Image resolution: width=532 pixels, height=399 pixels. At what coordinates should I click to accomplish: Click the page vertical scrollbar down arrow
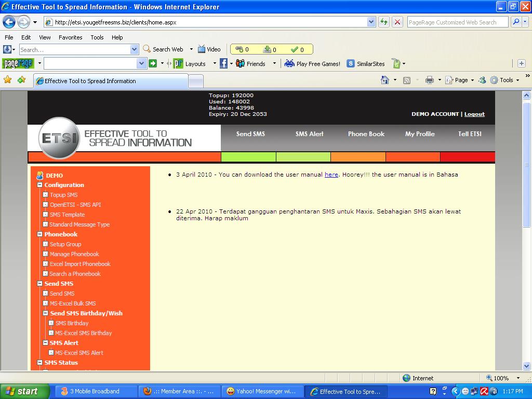527,366
